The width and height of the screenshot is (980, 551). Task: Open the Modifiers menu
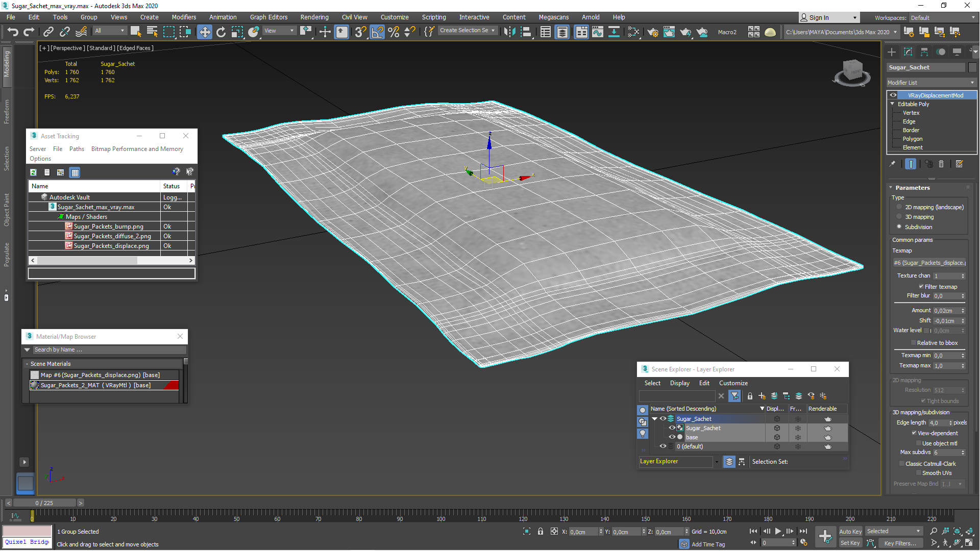[184, 17]
